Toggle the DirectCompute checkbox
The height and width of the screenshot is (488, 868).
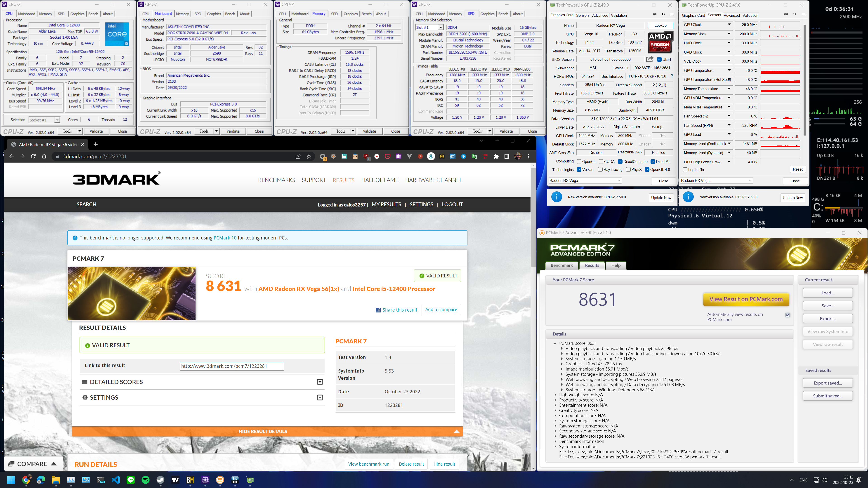(620, 162)
